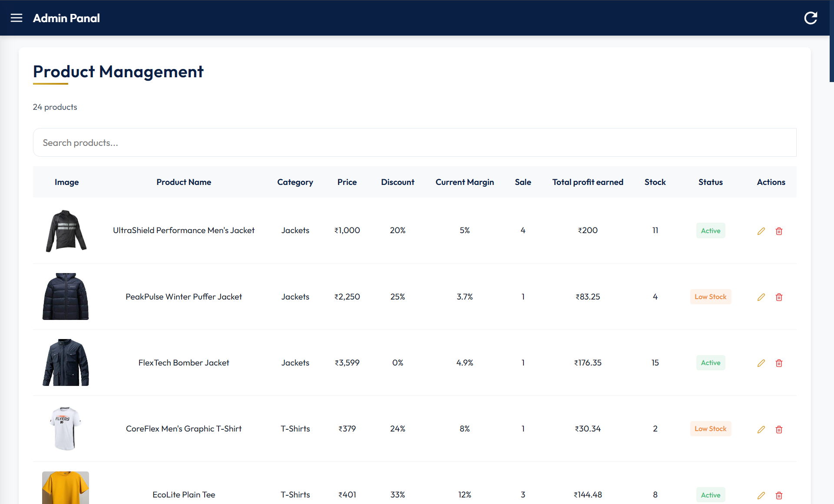The height and width of the screenshot is (504, 834).
Task: Edit the UltraShield Performance Men's Jacket
Action: (761, 231)
